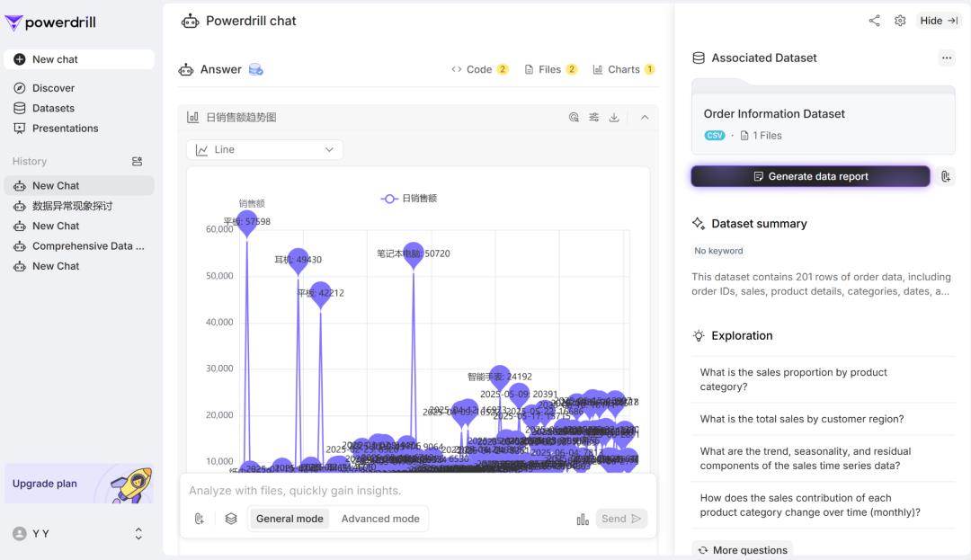
Task: Switch to Advanced mode
Action: click(380, 519)
